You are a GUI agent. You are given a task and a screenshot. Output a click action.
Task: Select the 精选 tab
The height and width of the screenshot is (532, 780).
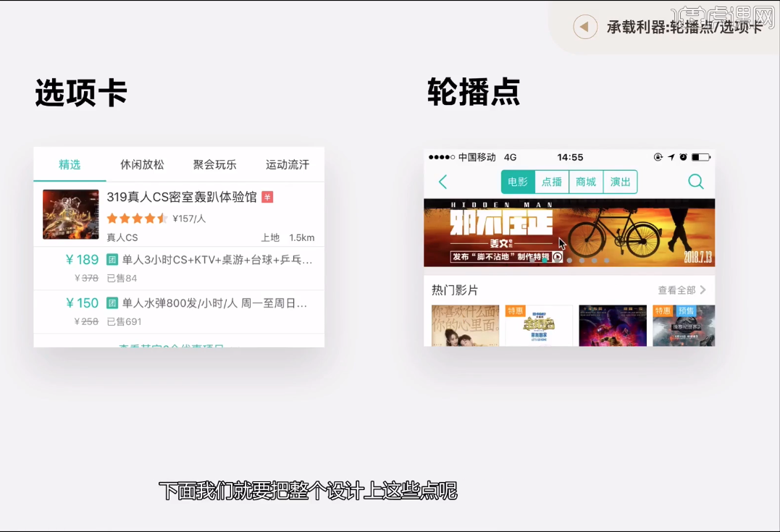click(70, 164)
